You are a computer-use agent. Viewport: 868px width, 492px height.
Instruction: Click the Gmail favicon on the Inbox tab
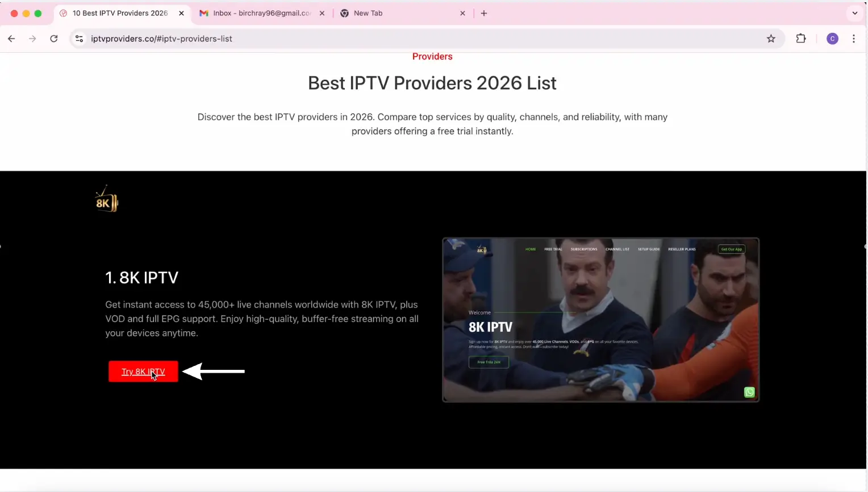point(203,13)
